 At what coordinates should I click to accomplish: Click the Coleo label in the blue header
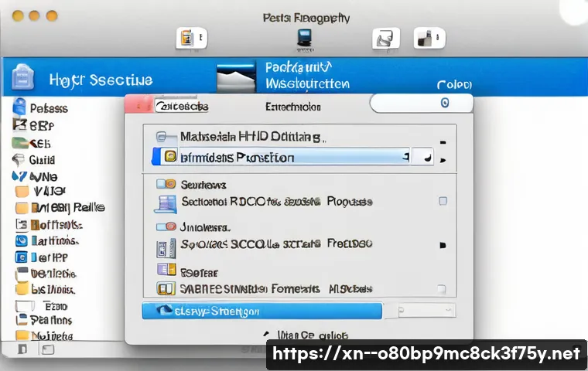pos(455,83)
